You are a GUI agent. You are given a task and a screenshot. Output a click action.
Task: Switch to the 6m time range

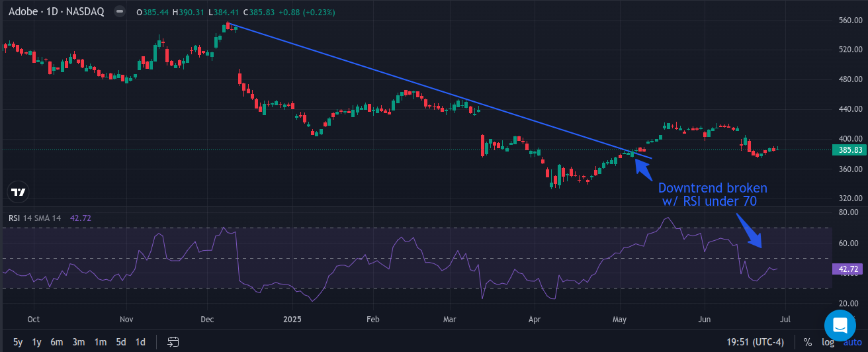pos(57,342)
